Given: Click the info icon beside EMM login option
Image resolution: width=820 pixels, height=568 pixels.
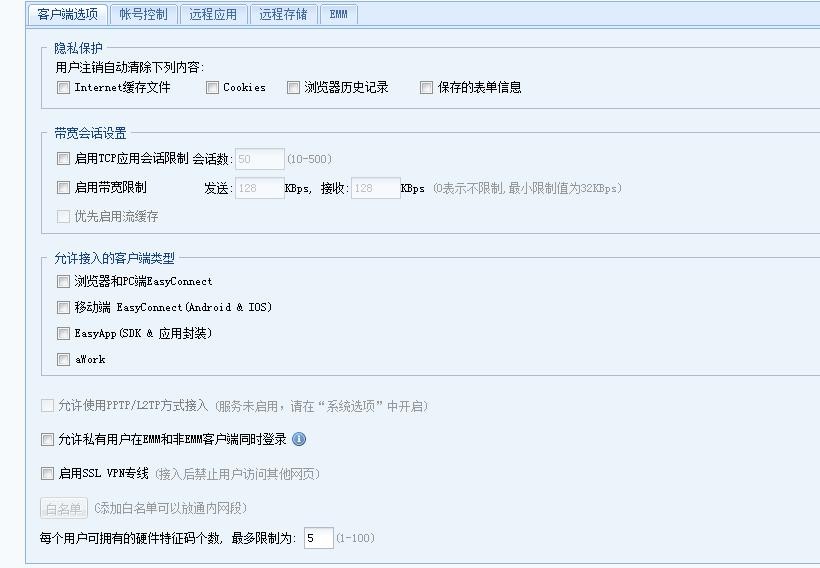Looking at the screenshot, I should (x=299, y=439).
